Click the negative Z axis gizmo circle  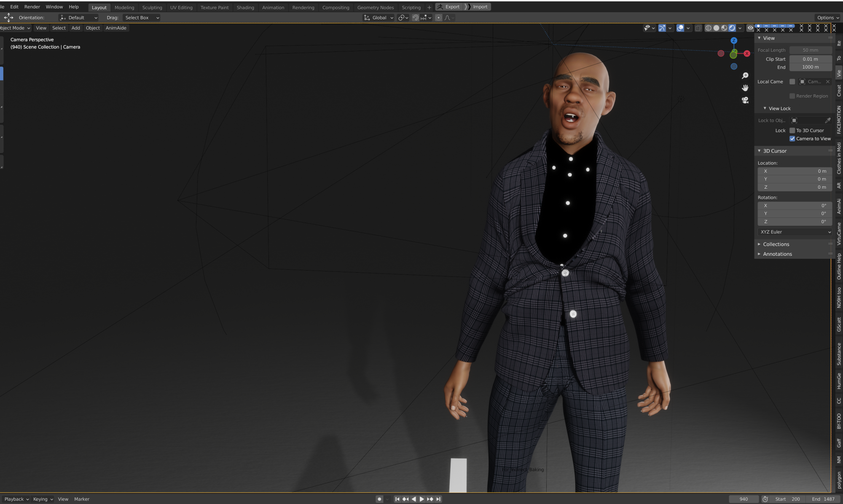(x=734, y=67)
